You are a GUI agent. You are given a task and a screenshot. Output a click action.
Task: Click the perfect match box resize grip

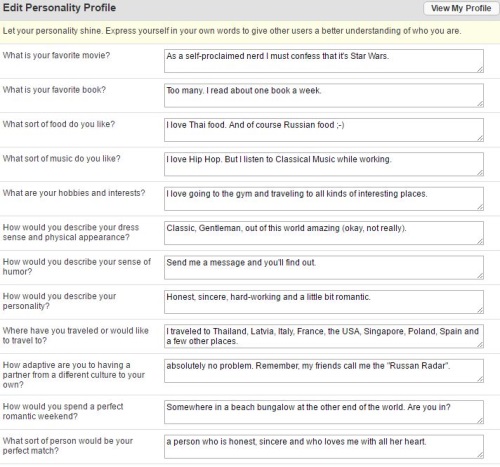pyautogui.click(x=480, y=455)
